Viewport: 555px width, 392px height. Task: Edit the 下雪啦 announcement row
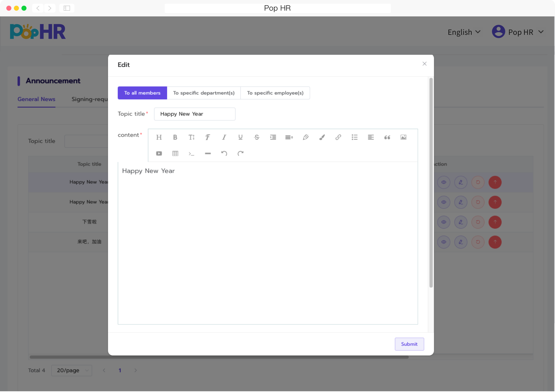tap(461, 222)
